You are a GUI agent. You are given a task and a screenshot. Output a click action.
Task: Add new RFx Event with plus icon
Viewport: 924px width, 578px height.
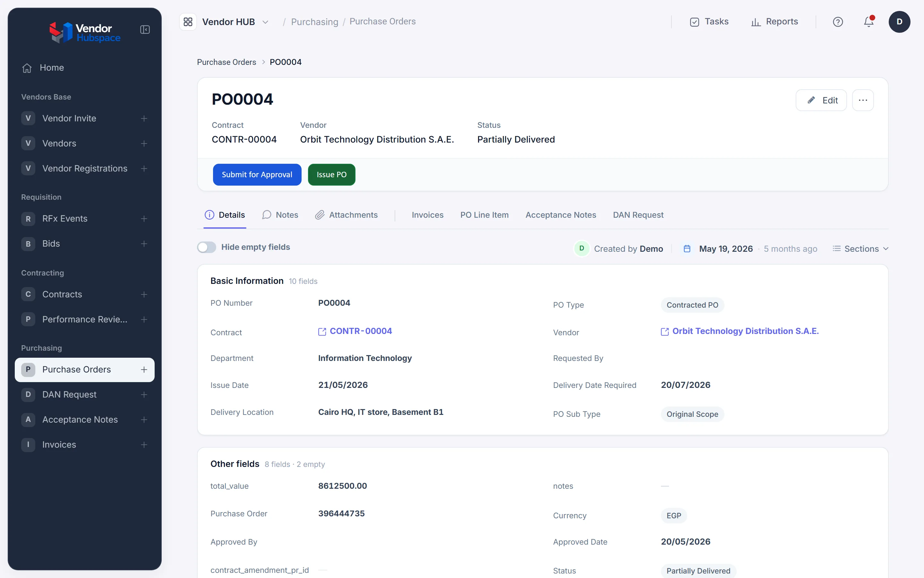144,219
